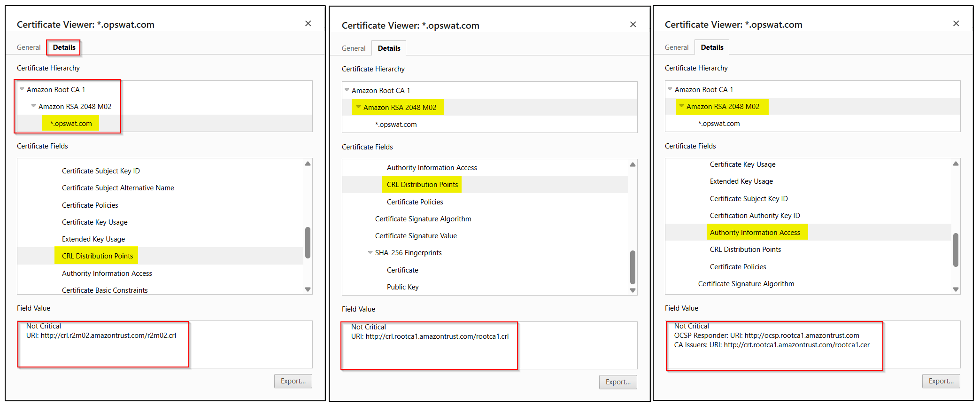This screenshot has width=980, height=406.
Task: Open the General tab in left viewer
Action: click(29, 47)
